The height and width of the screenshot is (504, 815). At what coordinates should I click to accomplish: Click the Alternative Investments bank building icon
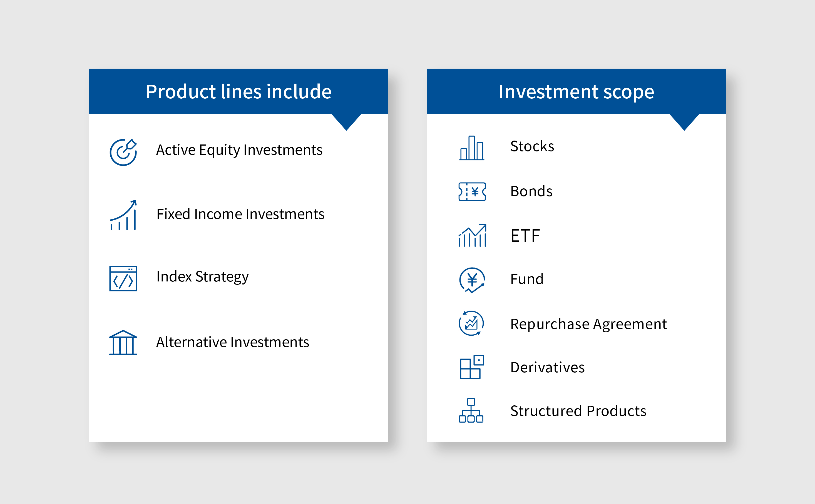point(123,343)
